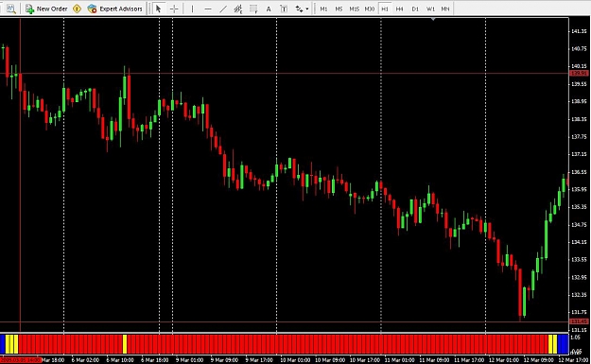
Task: Click the 11 Mar 01:00 time label
Action: [x=399, y=360]
